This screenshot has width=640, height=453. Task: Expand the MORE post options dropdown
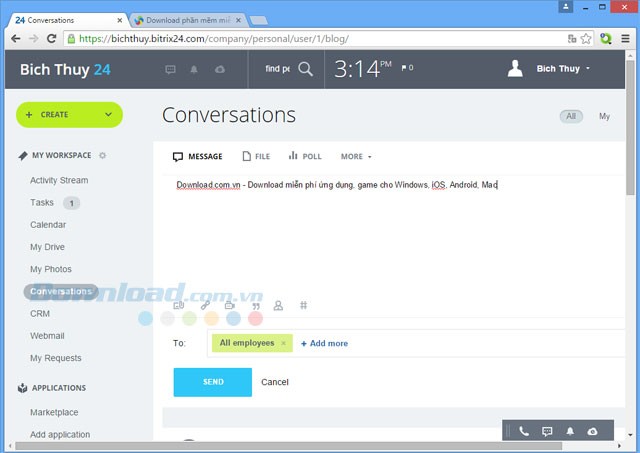click(x=356, y=157)
